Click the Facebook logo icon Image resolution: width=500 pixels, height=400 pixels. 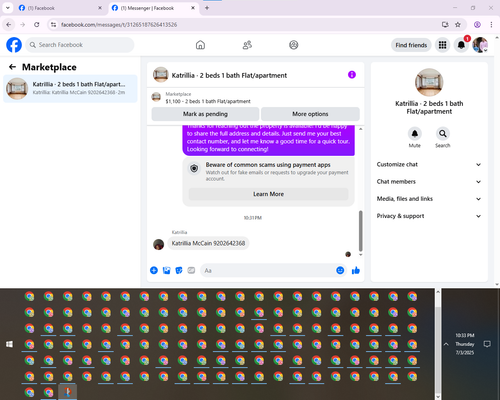point(14,45)
